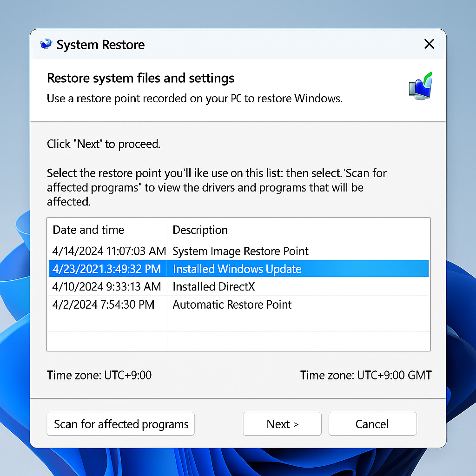The height and width of the screenshot is (476, 476).
Task: Click the 'Cancel' button
Action: click(372, 423)
